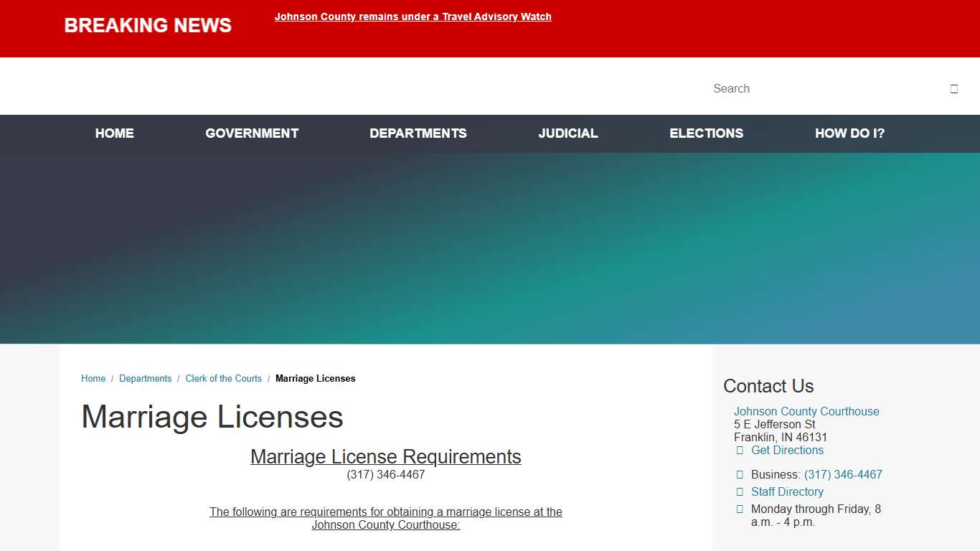Screen dimensions: 980x551
Task: Click the search magnifying glass icon
Action: coord(954,88)
